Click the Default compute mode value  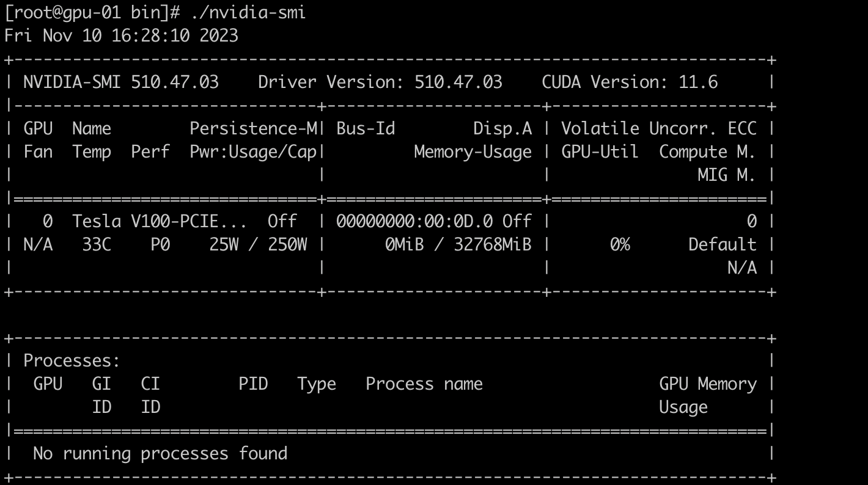click(x=722, y=244)
